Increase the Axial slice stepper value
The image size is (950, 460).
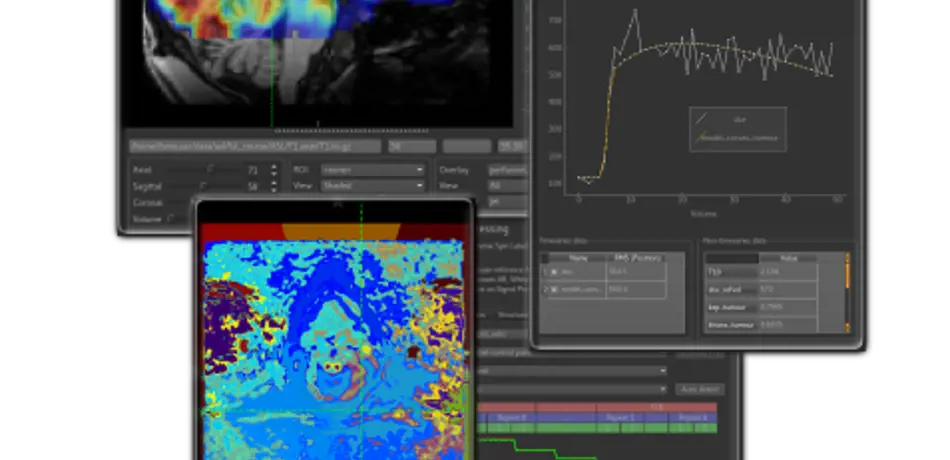(274, 167)
